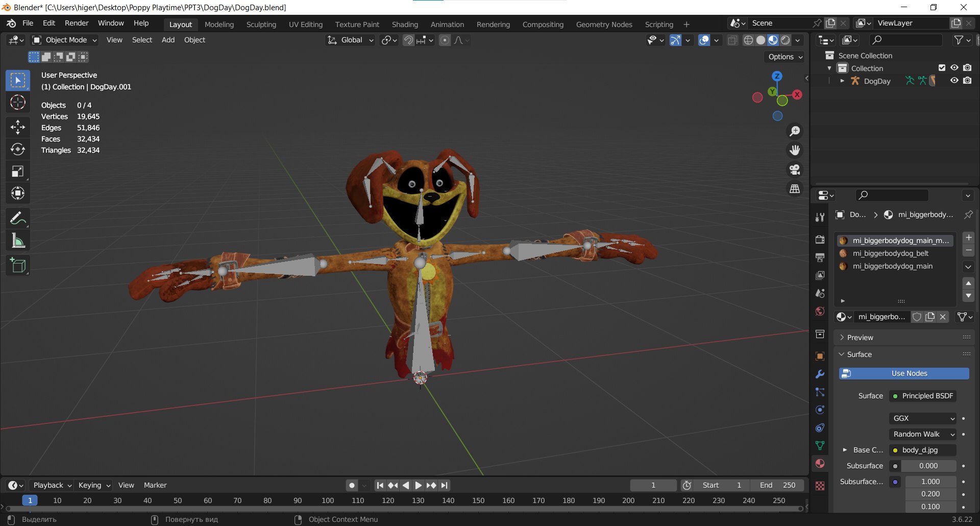Expand the Preview panel

904,338
